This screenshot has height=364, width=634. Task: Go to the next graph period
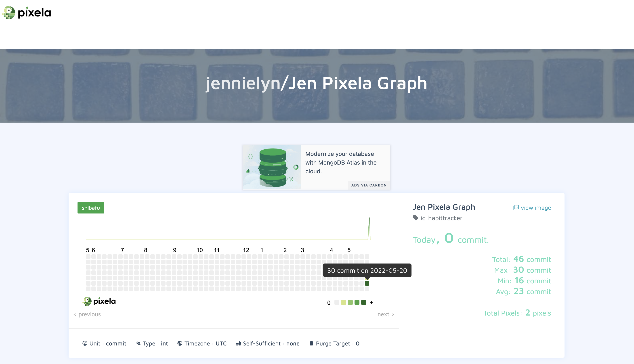click(x=386, y=314)
